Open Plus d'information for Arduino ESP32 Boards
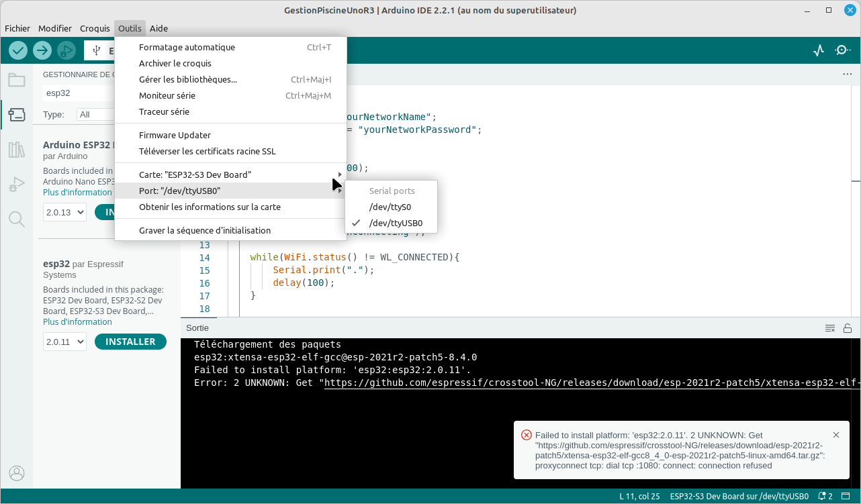 pyautogui.click(x=77, y=193)
